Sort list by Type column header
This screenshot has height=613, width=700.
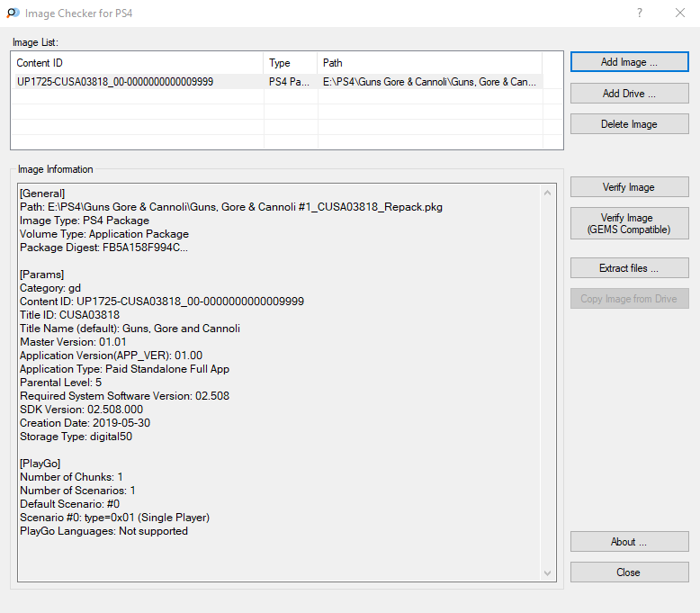coord(291,63)
